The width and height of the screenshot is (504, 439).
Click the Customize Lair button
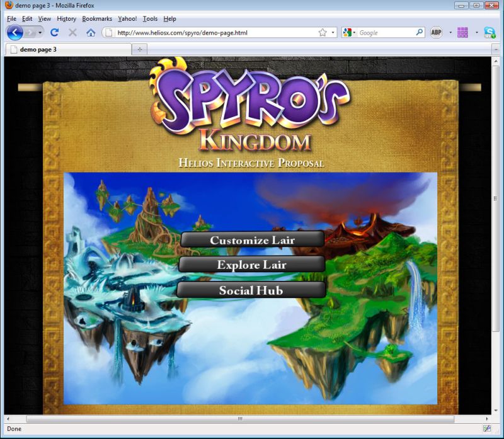pyautogui.click(x=253, y=239)
